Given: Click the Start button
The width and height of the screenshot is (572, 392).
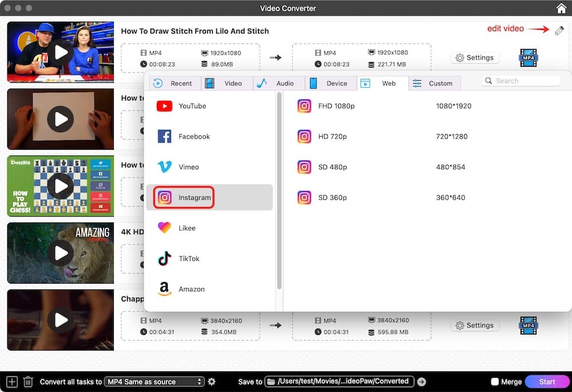Looking at the screenshot, I should (x=547, y=381).
